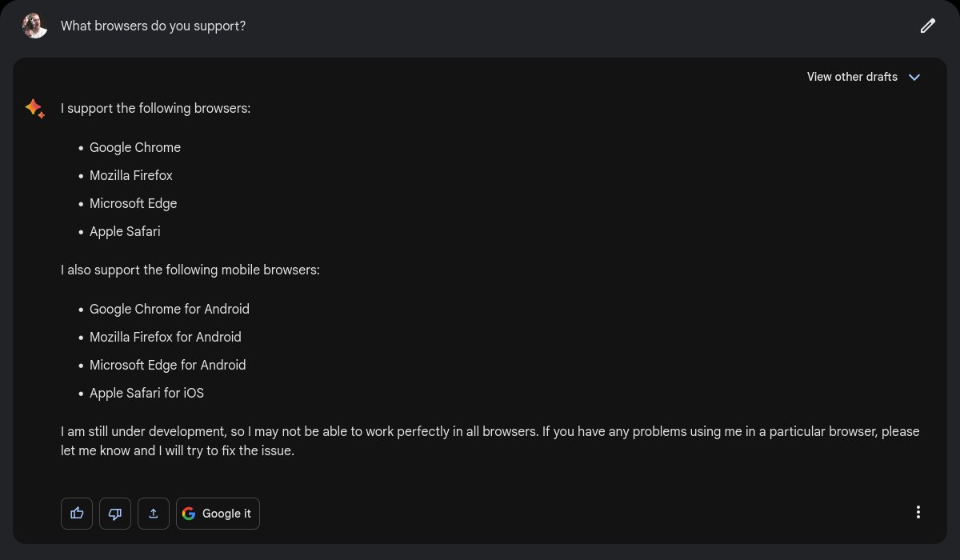The width and height of the screenshot is (960, 560).
Task: Click the Microsoft Edge for Android item
Action: pos(168,365)
